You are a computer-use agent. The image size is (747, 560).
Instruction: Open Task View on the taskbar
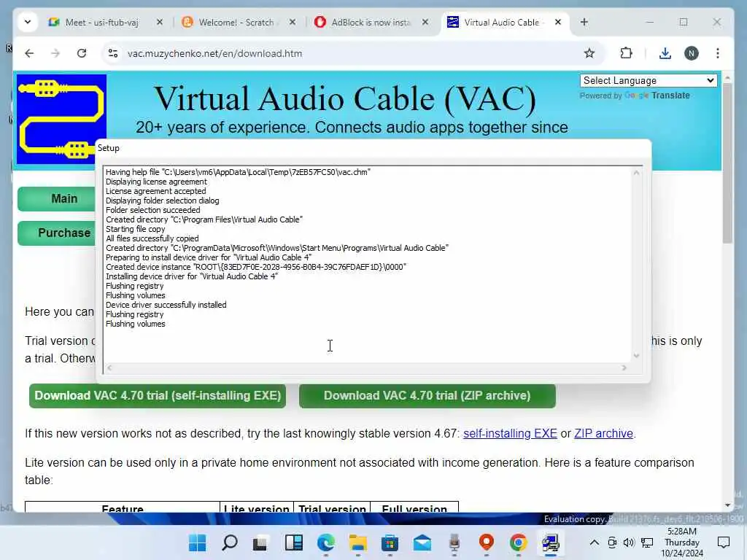tap(260, 542)
